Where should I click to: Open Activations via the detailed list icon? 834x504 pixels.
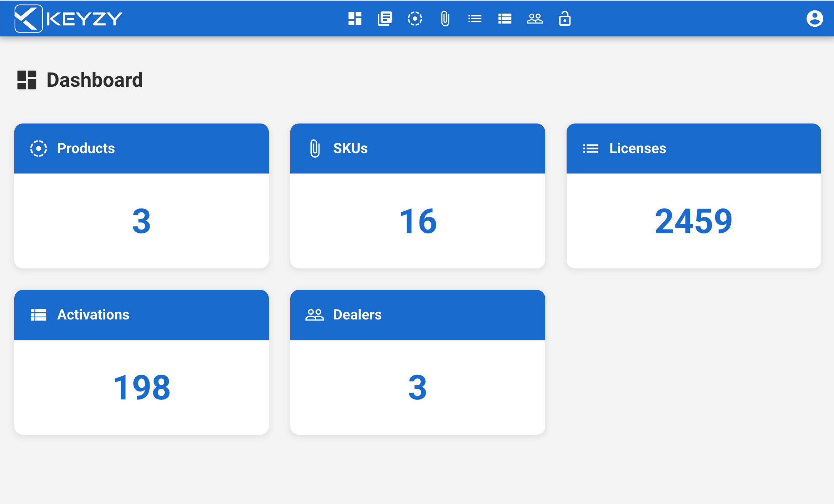[505, 19]
